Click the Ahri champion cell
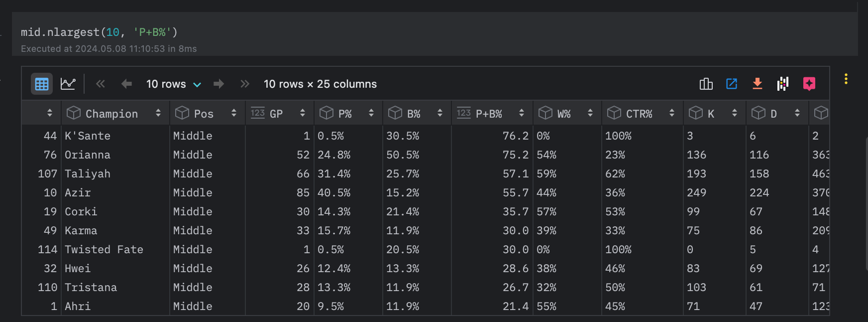The width and height of the screenshot is (868, 322). coord(115,306)
